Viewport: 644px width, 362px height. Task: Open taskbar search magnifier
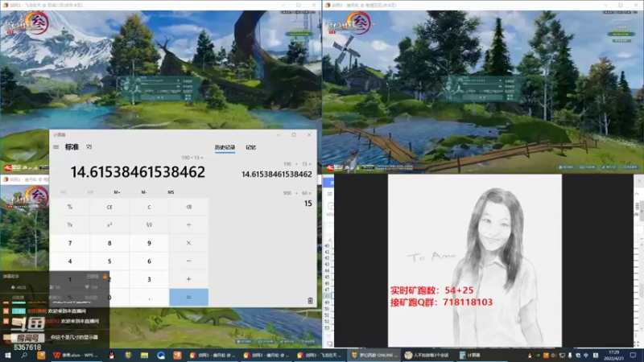(24, 355)
